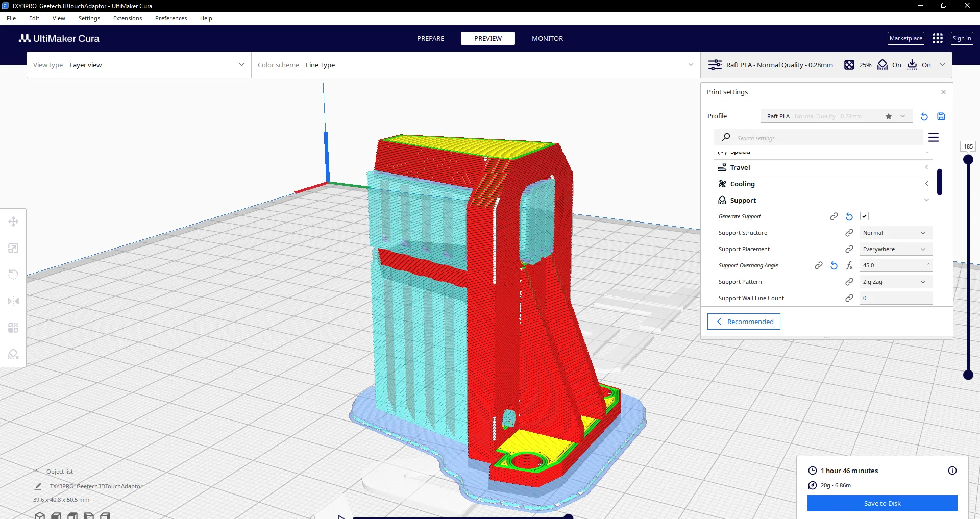980x519 pixels.
Task: Click the Save to Disk button
Action: point(882,503)
